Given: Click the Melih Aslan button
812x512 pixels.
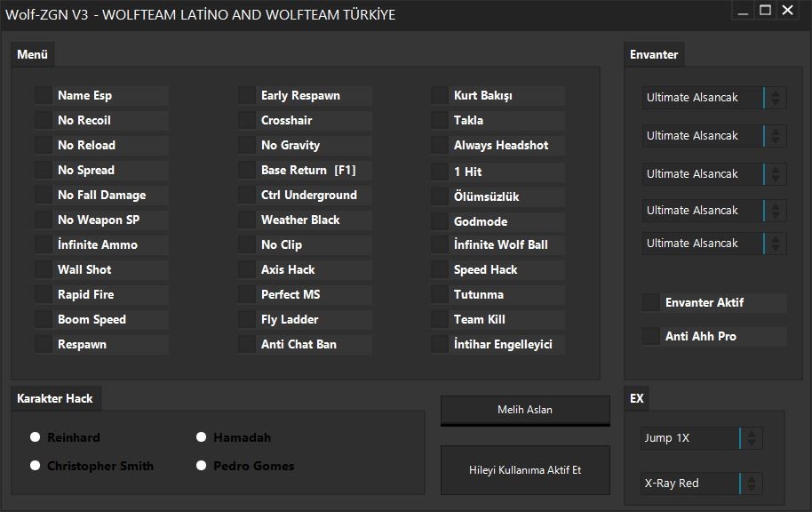Looking at the screenshot, I should point(525,411).
